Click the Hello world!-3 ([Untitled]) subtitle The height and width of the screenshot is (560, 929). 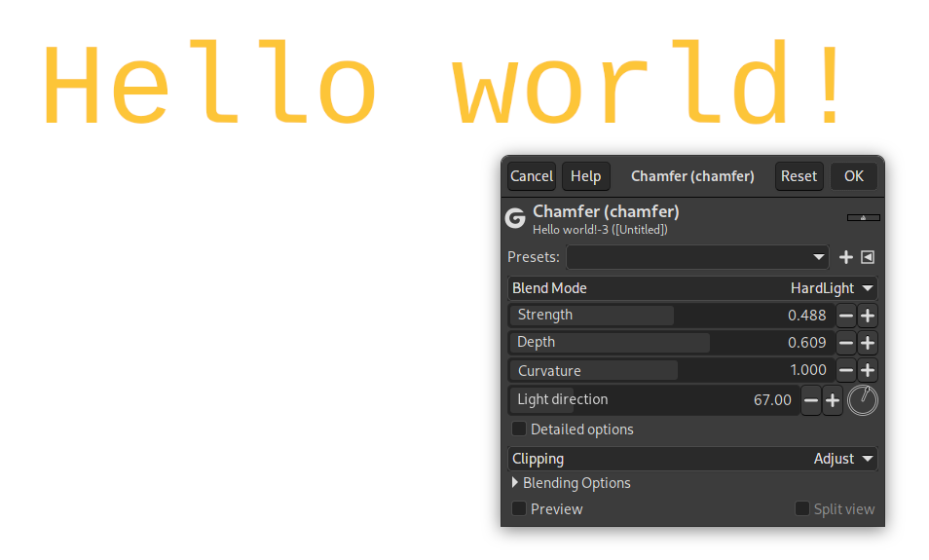tap(600, 230)
